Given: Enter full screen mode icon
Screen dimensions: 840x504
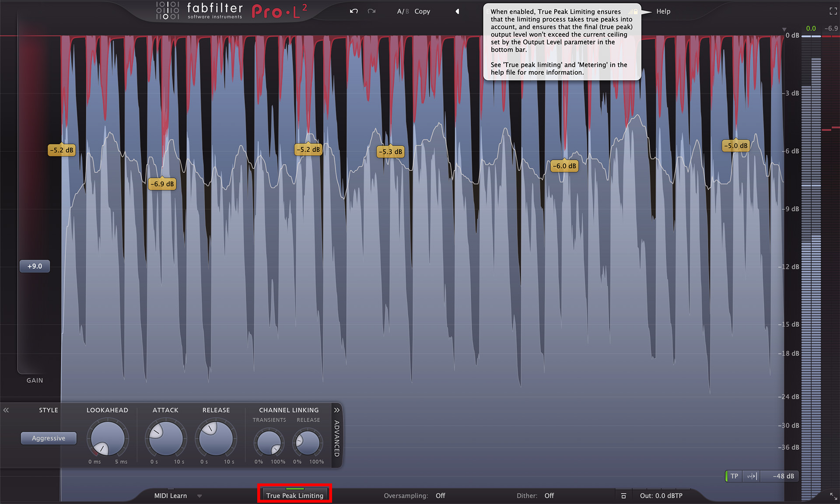Looking at the screenshot, I should [833, 11].
